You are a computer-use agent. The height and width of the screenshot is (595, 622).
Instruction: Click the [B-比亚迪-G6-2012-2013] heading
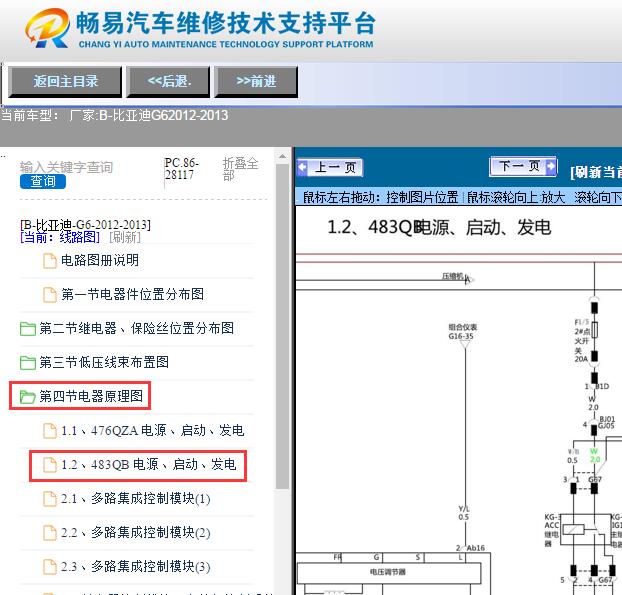click(85, 225)
